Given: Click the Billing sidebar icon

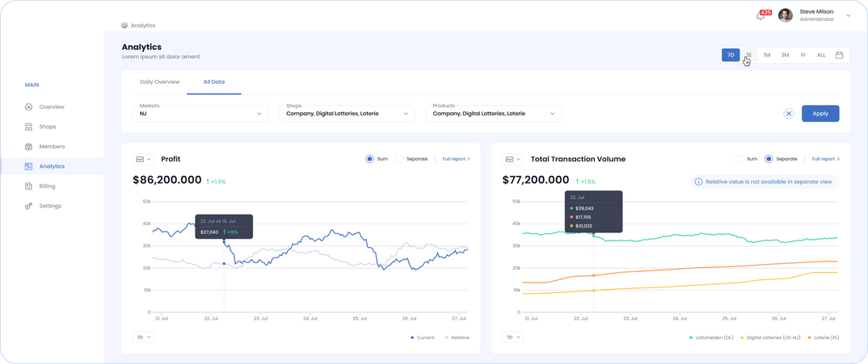Looking at the screenshot, I should [x=28, y=186].
